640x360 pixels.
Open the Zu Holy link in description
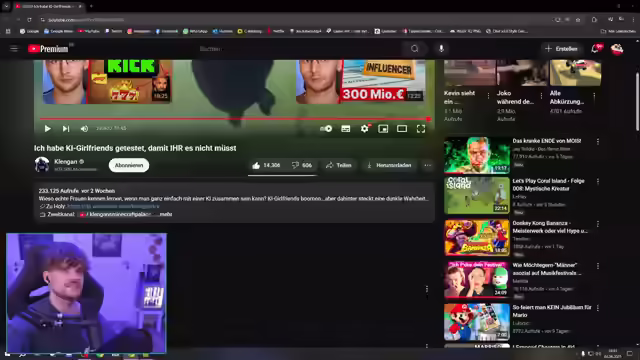(x=113, y=207)
